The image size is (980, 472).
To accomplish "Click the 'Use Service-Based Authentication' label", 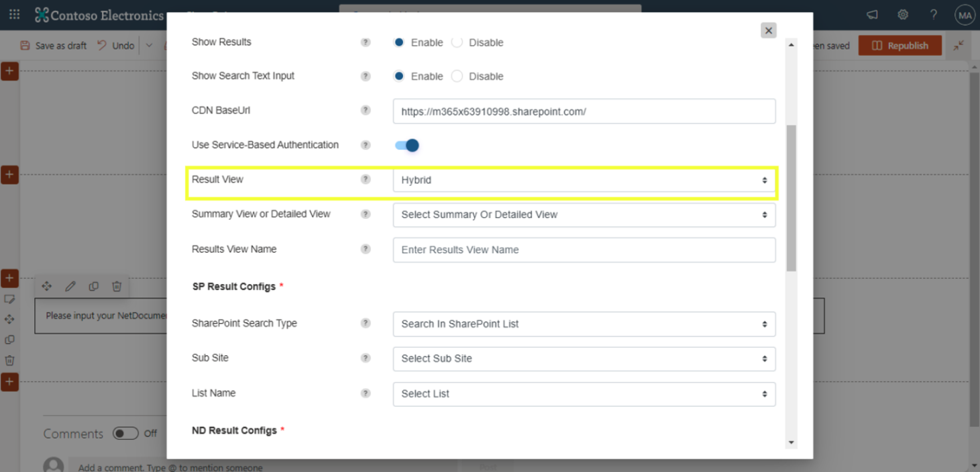I will (x=265, y=145).
